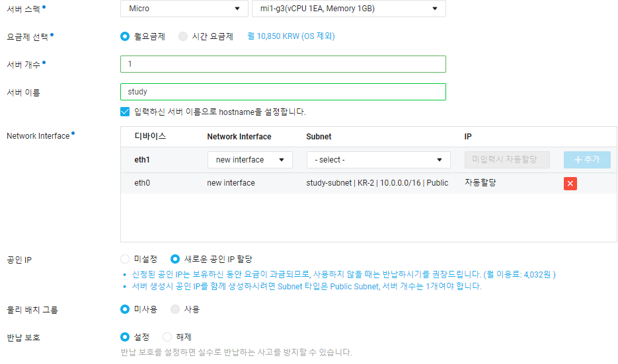
Task: Select 미설정 for public IP
Action: pyautogui.click(x=125, y=259)
